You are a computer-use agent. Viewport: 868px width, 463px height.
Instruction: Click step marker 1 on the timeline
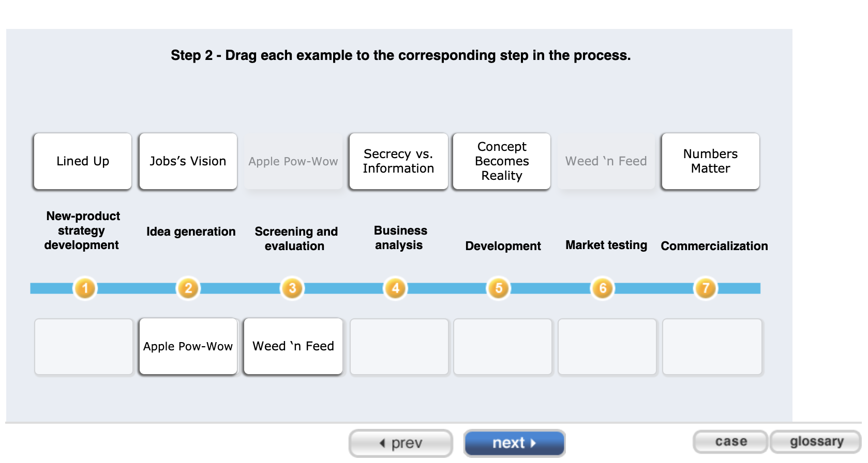[x=84, y=288]
